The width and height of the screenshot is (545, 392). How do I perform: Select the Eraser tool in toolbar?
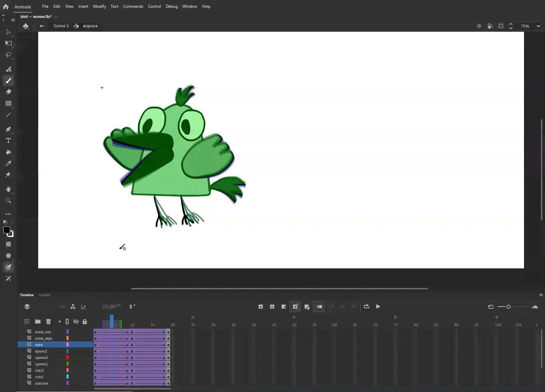[x=8, y=92]
